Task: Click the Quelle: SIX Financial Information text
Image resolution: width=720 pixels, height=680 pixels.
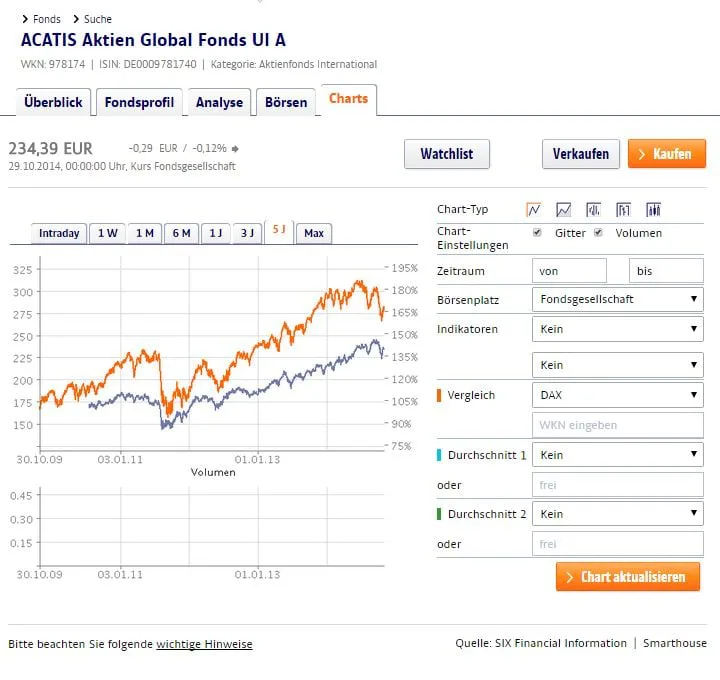Action: [x=541, y=643]
